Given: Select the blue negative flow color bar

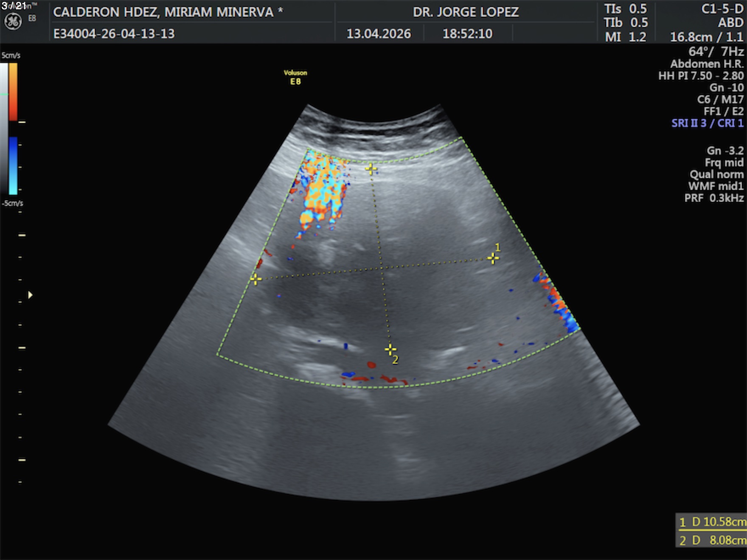Looking at the screenshot, I should pyautogui.click(x=13, y=165).
